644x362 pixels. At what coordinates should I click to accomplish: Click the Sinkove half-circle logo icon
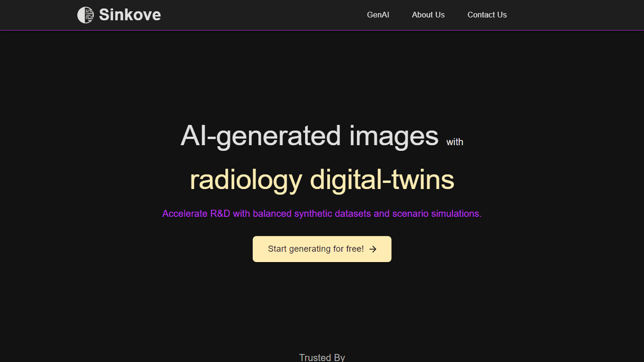85,15
